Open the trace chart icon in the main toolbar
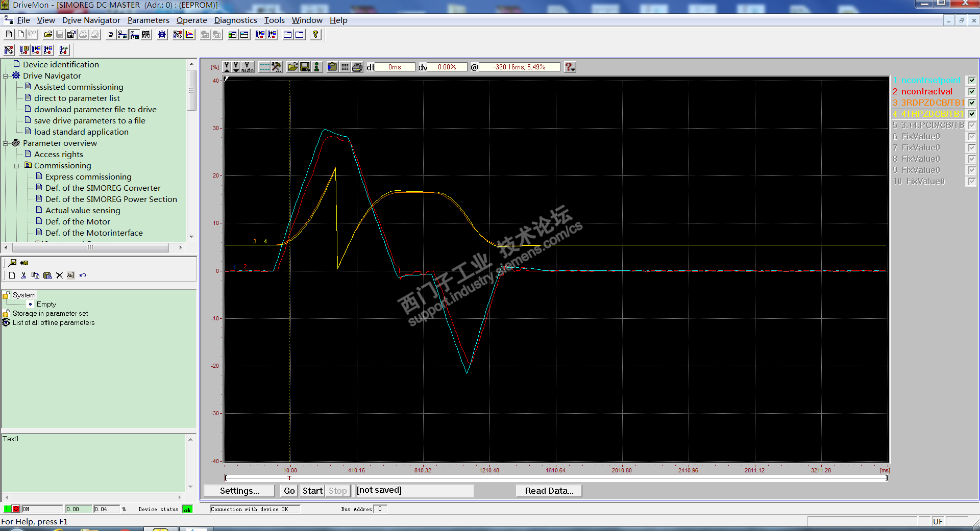 click(190, 35)
